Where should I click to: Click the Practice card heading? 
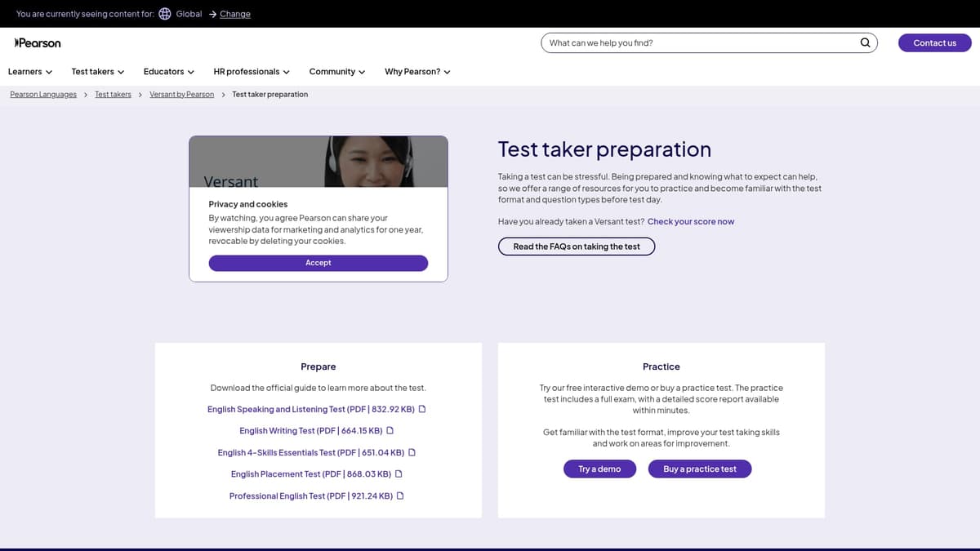[661, 367]
